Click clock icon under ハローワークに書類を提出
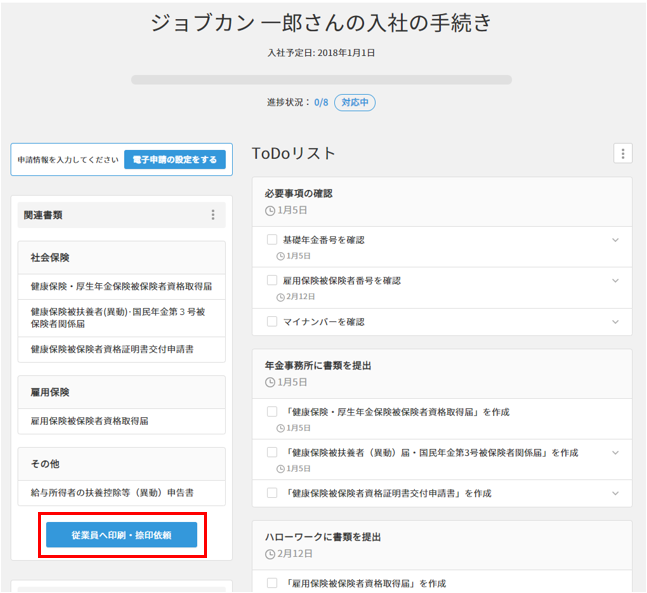The height and width of the screenshot is (593, 647). 270,554
